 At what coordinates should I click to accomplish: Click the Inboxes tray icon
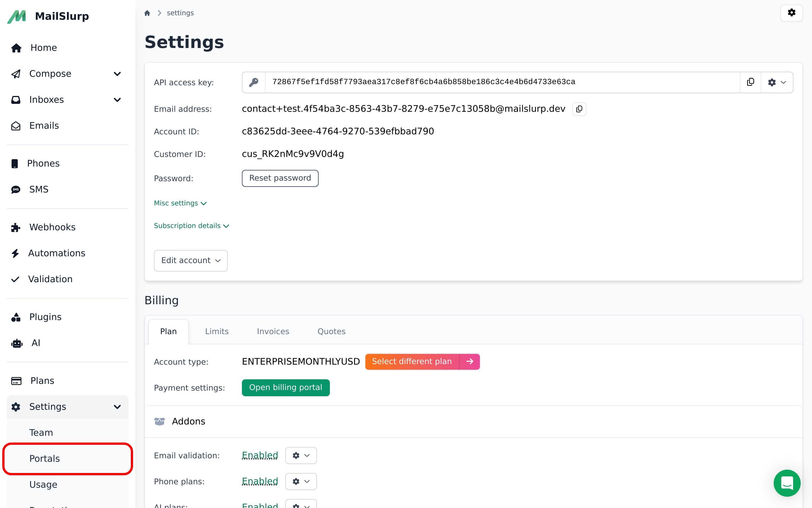click(16, 100)
